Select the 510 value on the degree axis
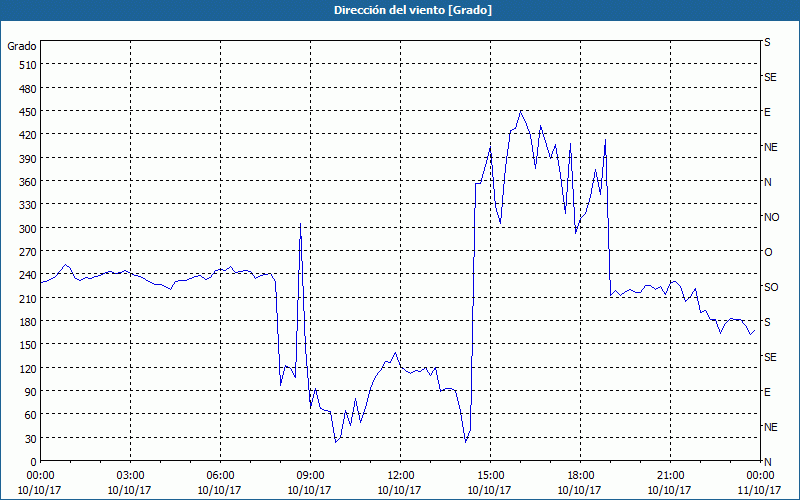The image size is (800, 500). click(x=28, y=65)
